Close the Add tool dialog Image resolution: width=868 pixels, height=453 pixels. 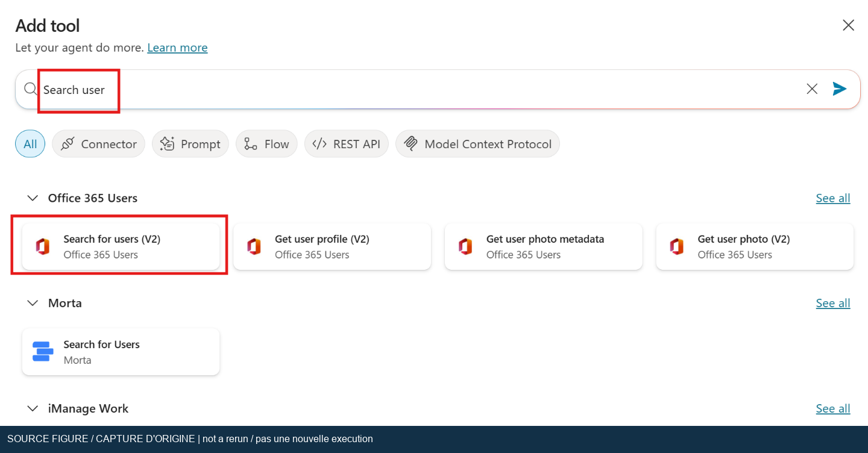click(848, 25)
